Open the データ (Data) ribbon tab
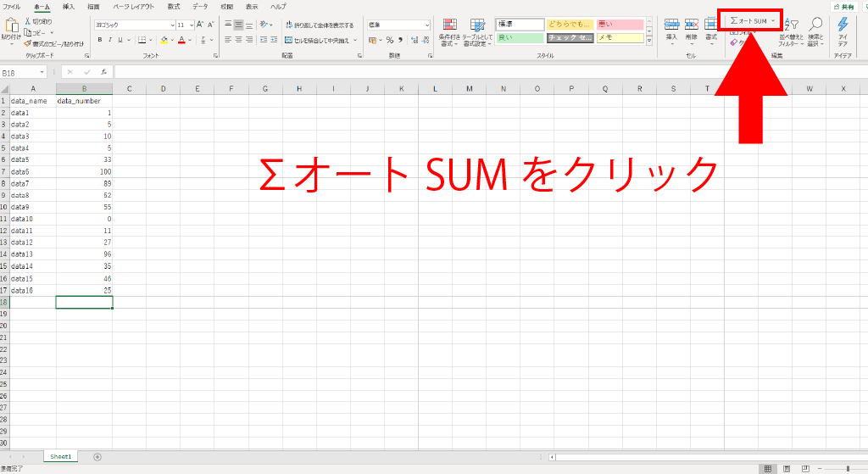Image resolution: width=868 pixels, height=474 pixels. (x=199, y=6)
